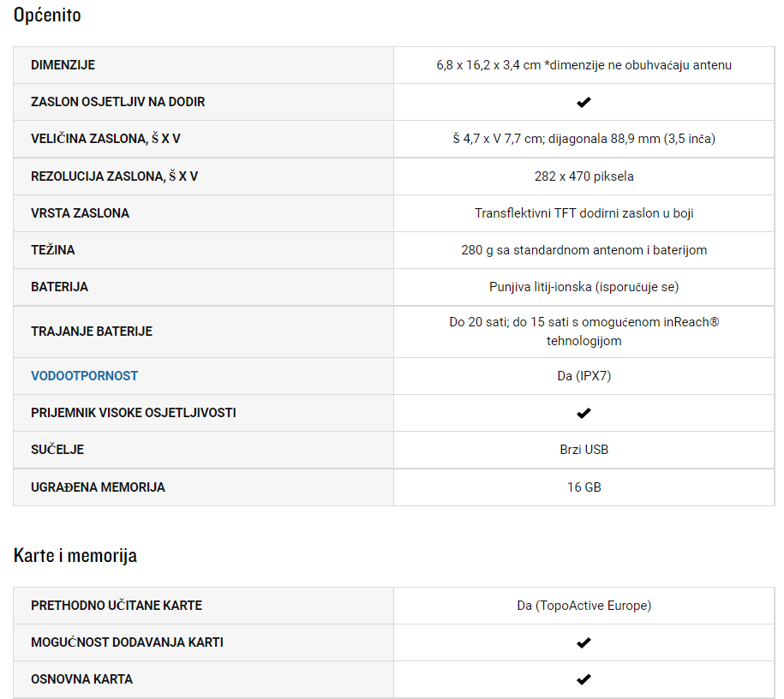Click checkmark in Zaslon osjetljiv na dodir row
The height and width of the screenshot is (699, 784).
click(x=584, y=102)
